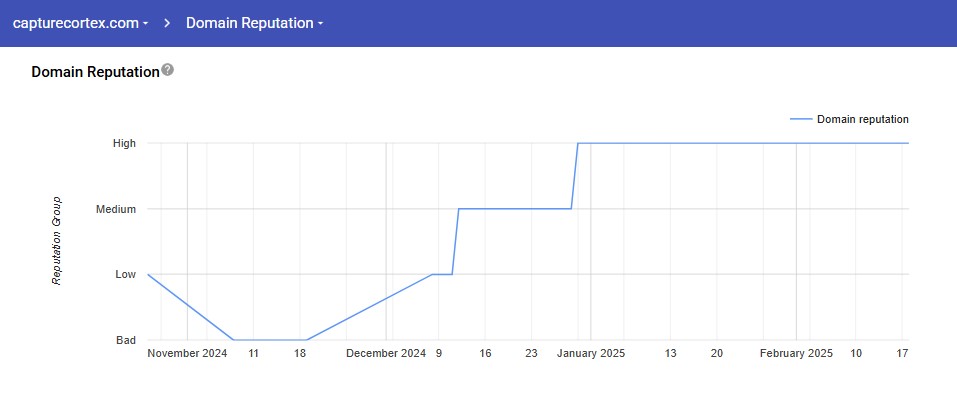Select the Domain reputation legend label
The image size is (957, 403).
(862, 119)
